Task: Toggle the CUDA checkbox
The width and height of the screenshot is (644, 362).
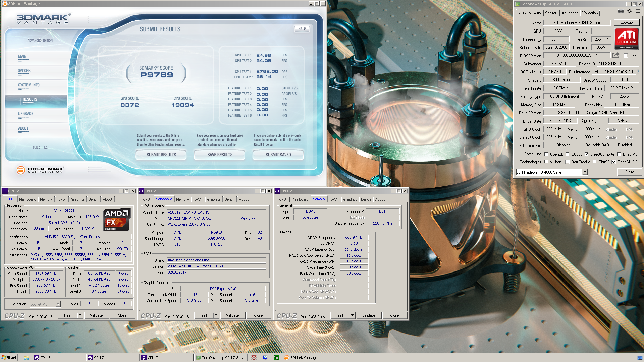Action: 568,154
